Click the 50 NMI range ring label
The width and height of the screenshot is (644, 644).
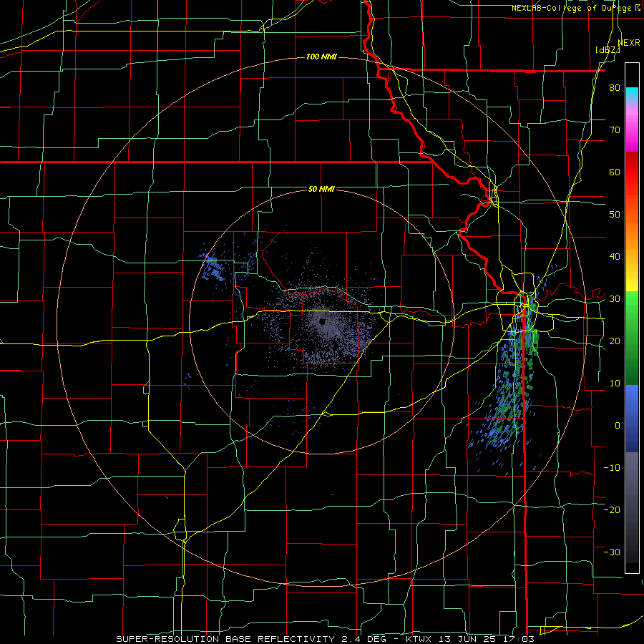tap(321, 189)
